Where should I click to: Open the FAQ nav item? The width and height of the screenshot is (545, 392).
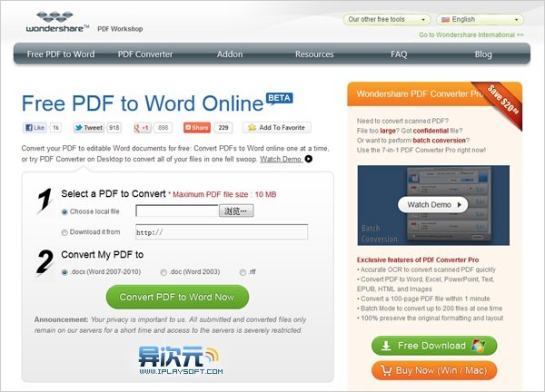399,54
